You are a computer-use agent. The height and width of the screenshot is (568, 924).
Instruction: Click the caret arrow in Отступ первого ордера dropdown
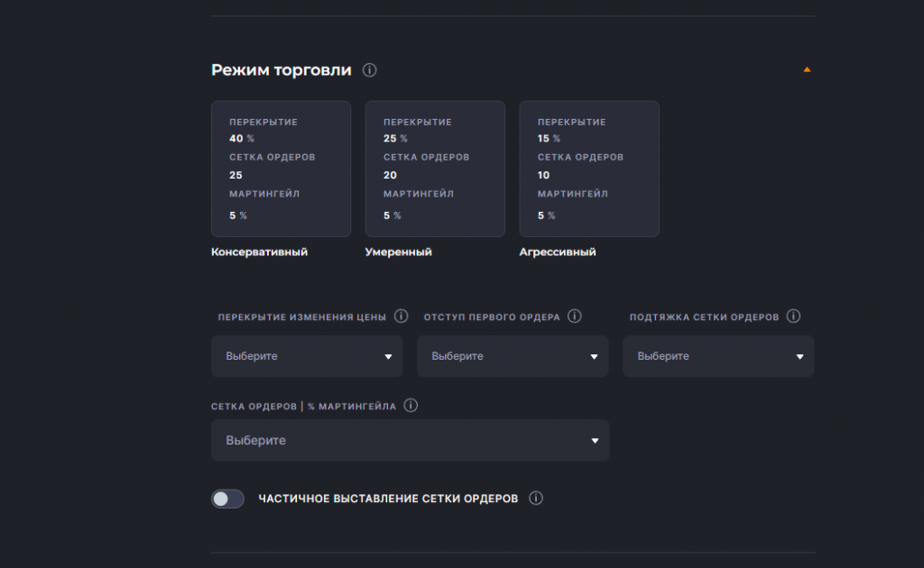[x=595, y=356]
